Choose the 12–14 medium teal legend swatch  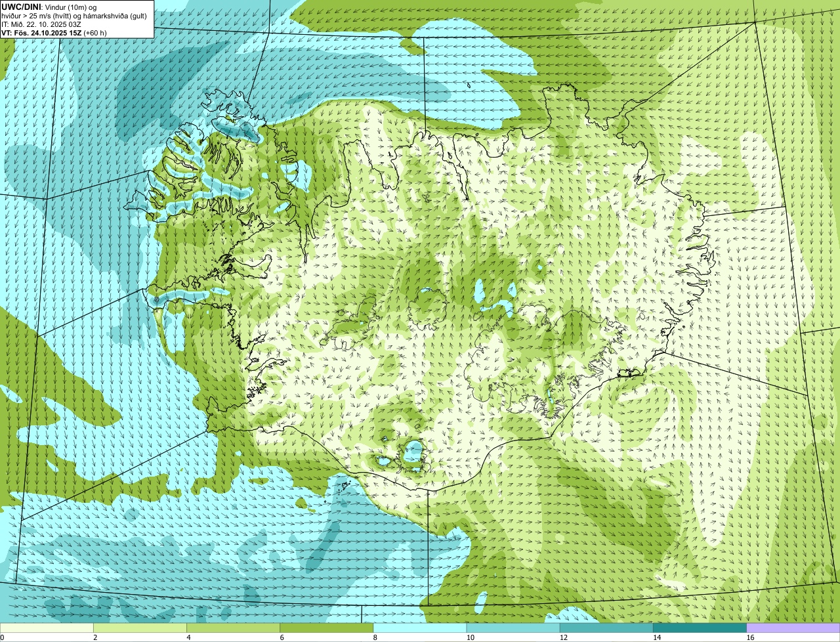(x=607, y=628)
